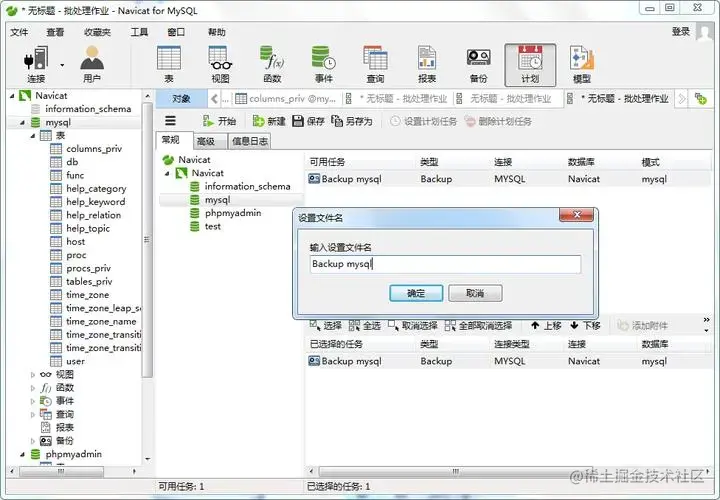Open the 窗口 menu
Image resolution: width=720 pixels, height=500 pixels.
click(x=176, y=32)
